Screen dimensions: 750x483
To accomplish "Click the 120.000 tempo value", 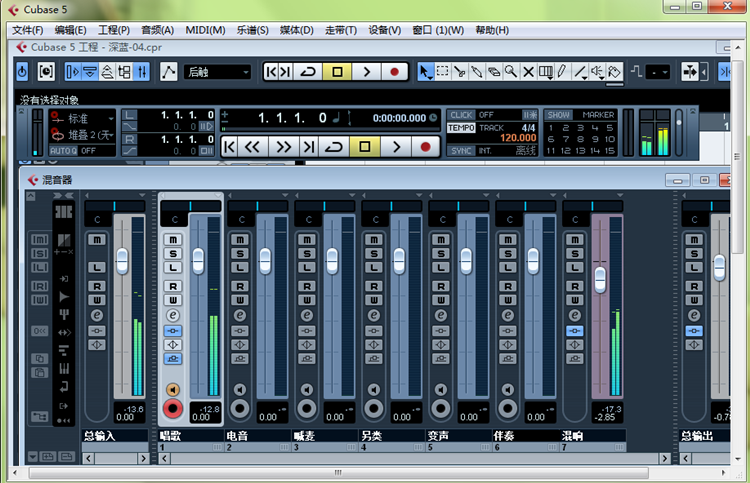I will (518, 138).
